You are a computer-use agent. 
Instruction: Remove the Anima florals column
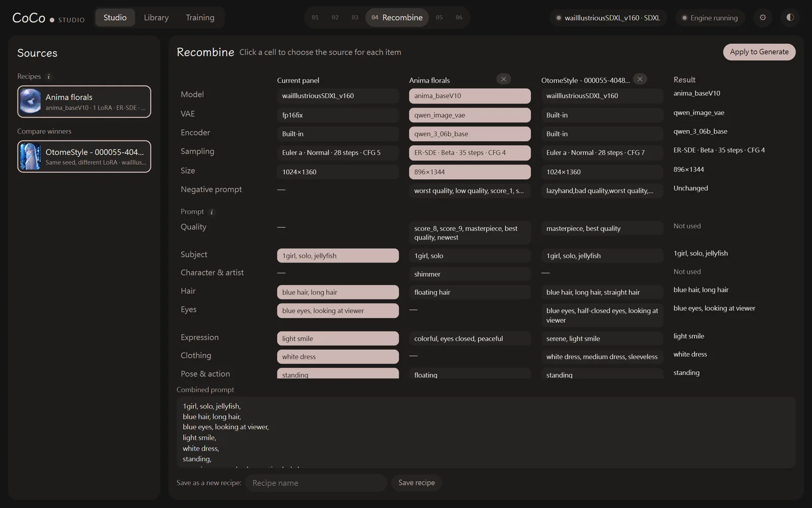point(503,79)
